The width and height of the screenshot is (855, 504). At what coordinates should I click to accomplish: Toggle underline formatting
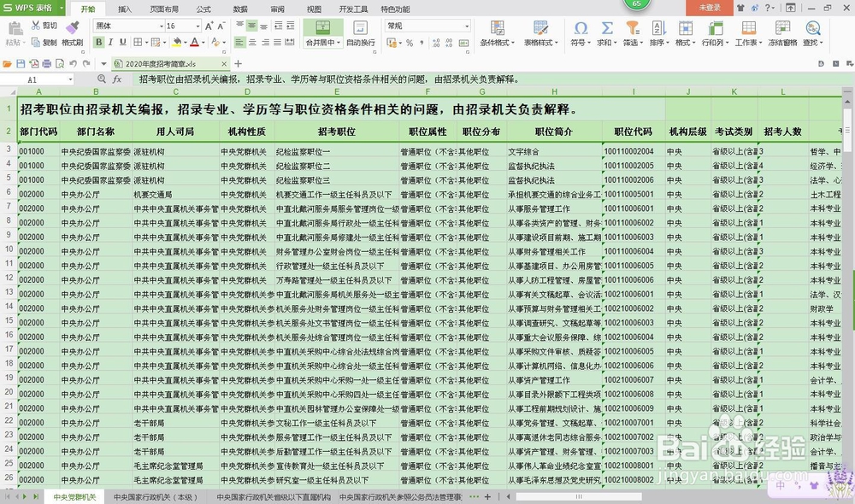tap(122, 42)
